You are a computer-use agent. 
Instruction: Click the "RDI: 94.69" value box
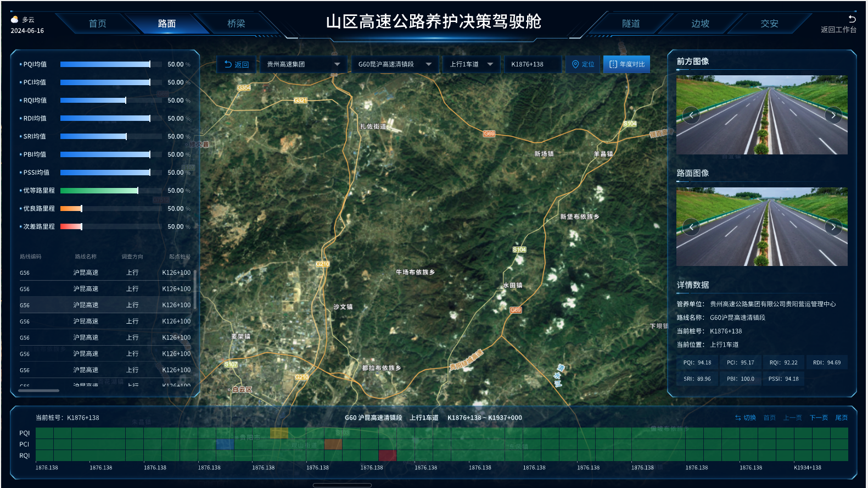point(827,363)
